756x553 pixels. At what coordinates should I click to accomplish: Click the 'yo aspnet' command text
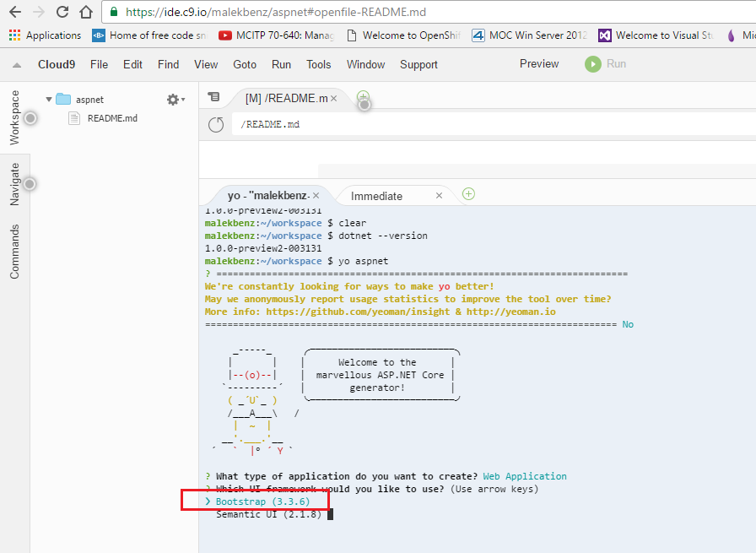tap(363, 261)
